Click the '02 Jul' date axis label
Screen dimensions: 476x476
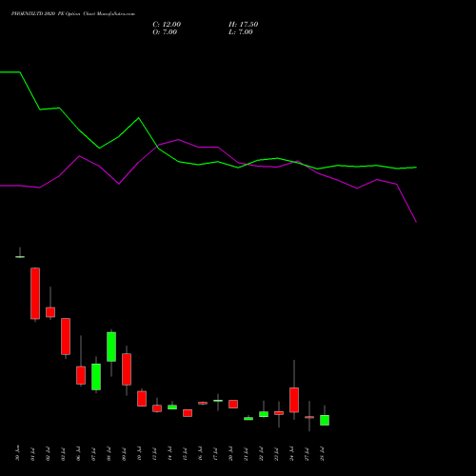tap(48, 454)
